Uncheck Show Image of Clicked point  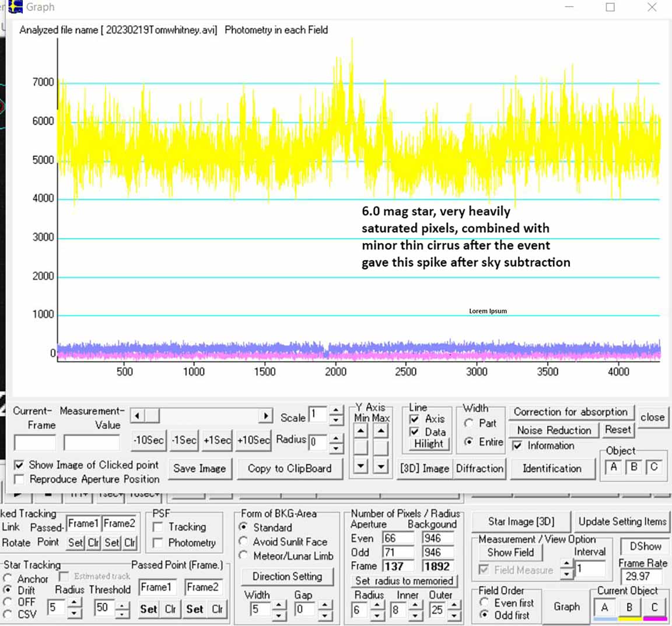[x=19, y=465]
